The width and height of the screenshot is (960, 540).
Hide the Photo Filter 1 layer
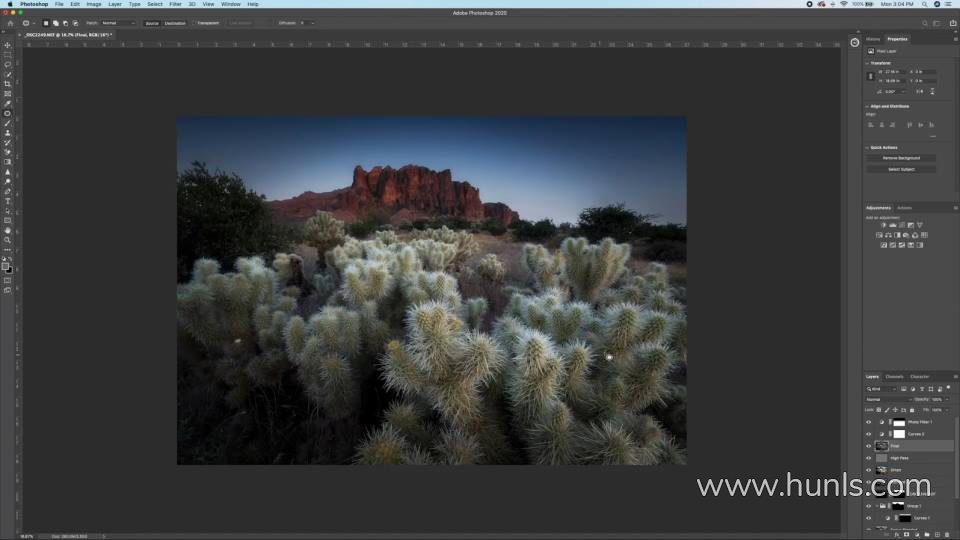coord(869,422)
